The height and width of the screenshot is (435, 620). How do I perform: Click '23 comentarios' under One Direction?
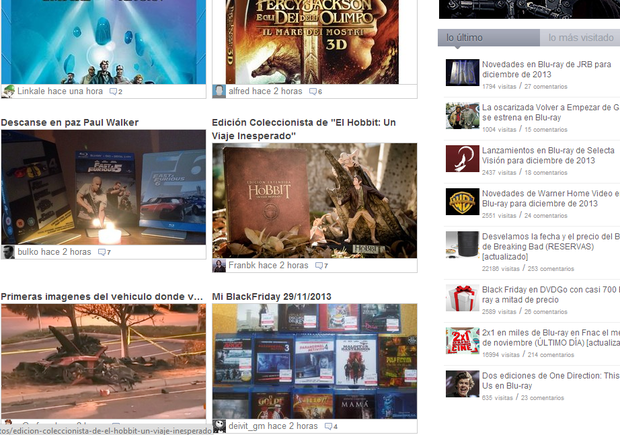[x=542, y=398]
